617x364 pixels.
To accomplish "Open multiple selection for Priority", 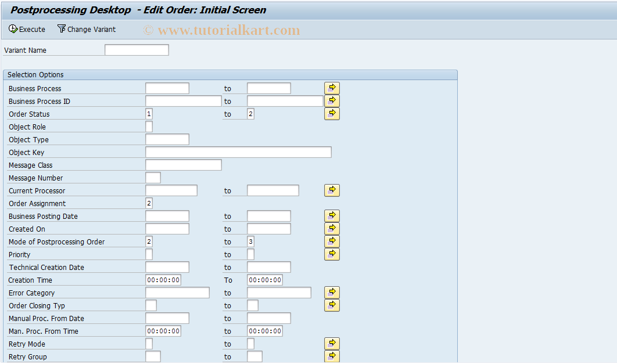I will [x=332, y=254].
